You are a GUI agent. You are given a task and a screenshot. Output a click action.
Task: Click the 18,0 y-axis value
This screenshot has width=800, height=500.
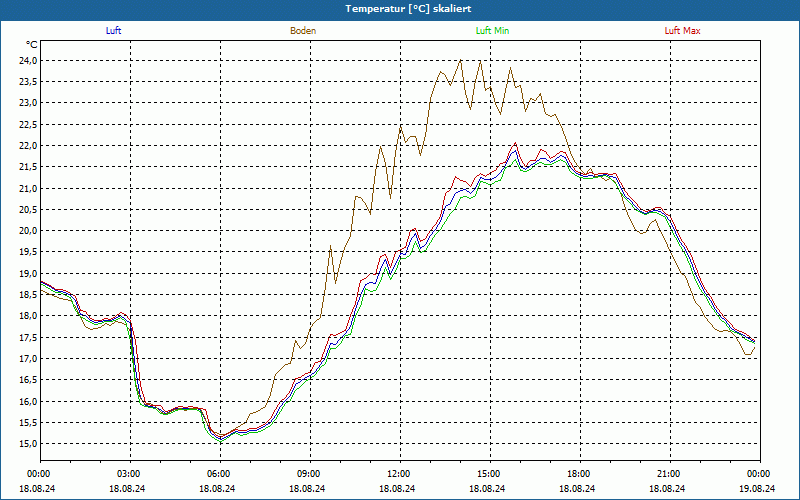pyautogui.click(x=28, y=316)
